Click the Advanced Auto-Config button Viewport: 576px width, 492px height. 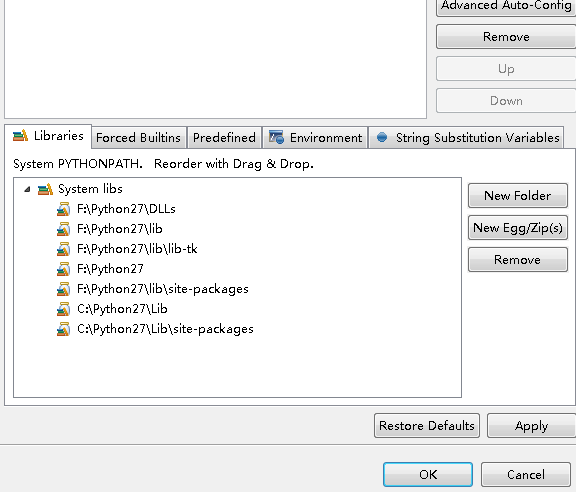[x=506, y=7]
